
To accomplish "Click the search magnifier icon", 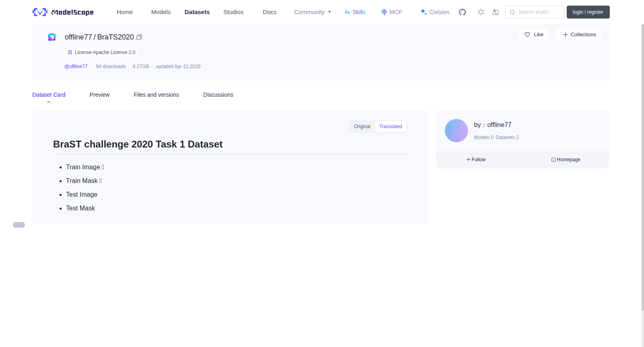I will [512, 12].
